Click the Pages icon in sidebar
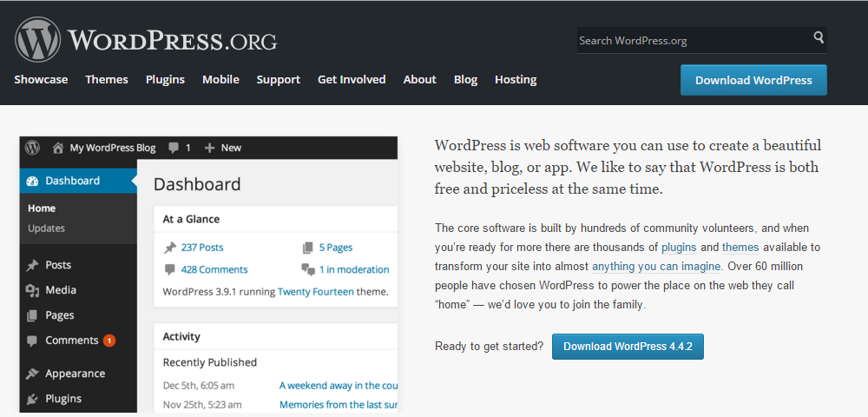The image size is (868, 417). tap(32, 315)
